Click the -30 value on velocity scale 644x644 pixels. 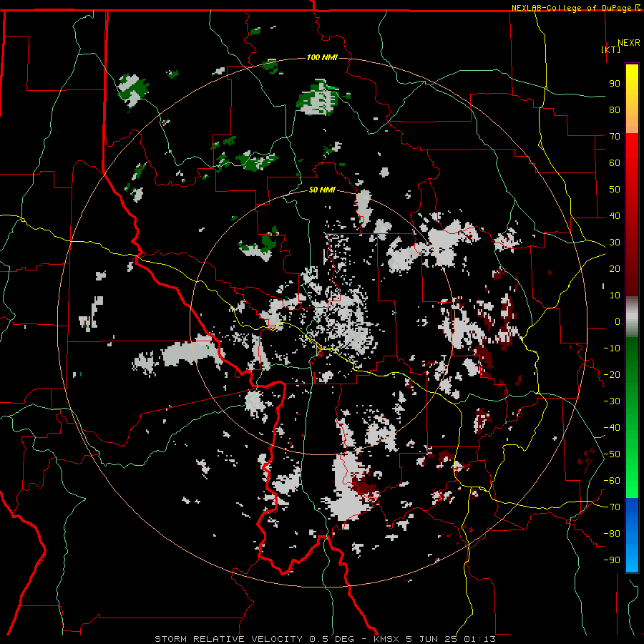click(612, 401)
